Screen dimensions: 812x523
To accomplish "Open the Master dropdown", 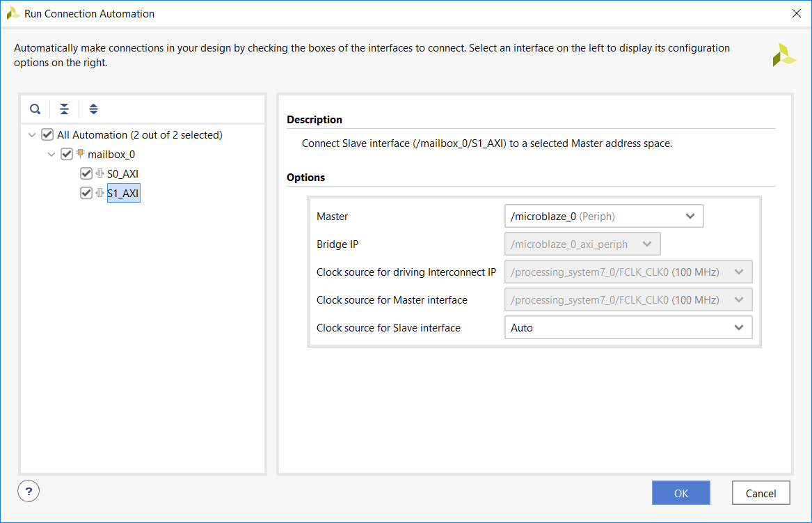I will 604,216.
